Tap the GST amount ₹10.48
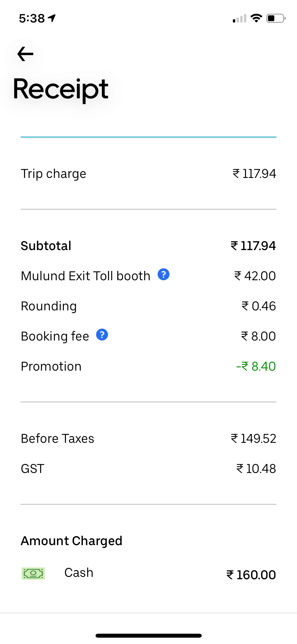This screenshot has height=644, width=297. 256,469
